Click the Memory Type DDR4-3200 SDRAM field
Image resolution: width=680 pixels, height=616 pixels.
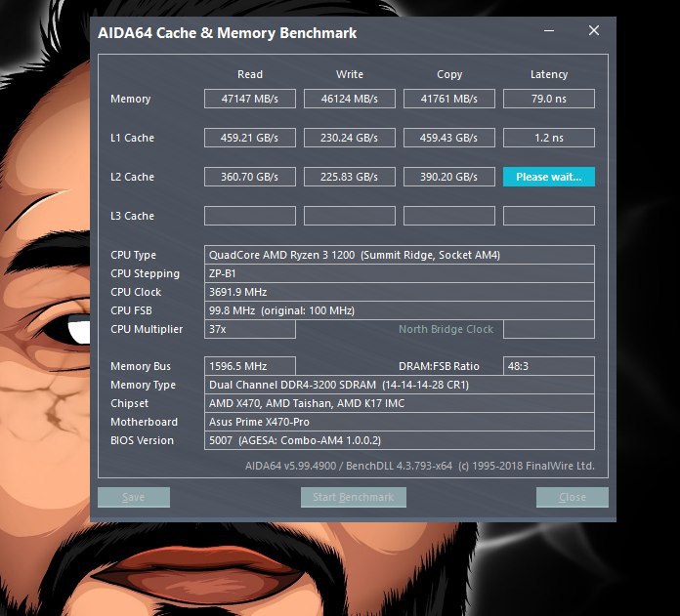tap(400, 385)
